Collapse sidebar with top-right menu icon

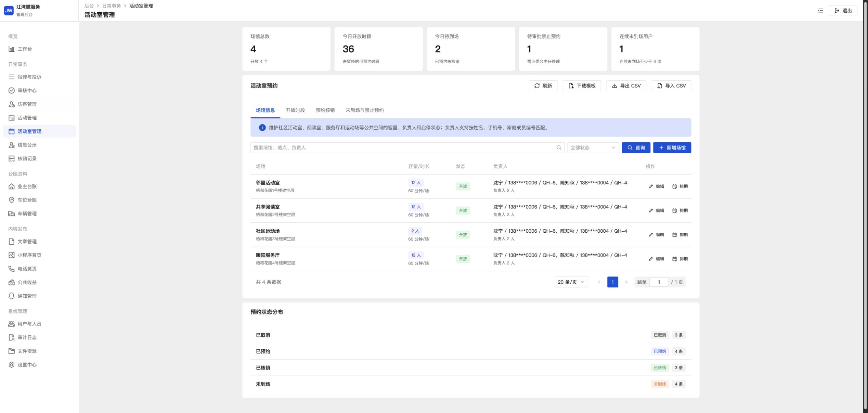[820, 11]
